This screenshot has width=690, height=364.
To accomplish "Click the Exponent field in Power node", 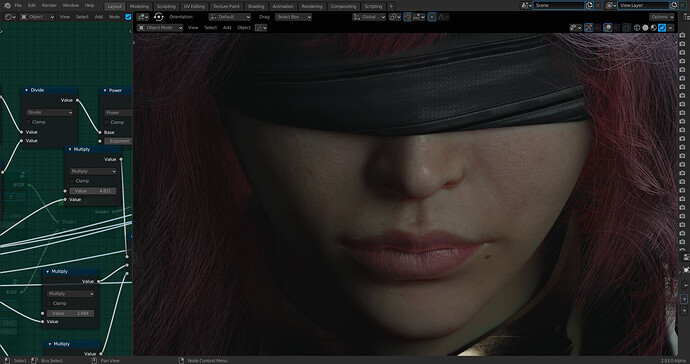I will (x=118, y=141).
